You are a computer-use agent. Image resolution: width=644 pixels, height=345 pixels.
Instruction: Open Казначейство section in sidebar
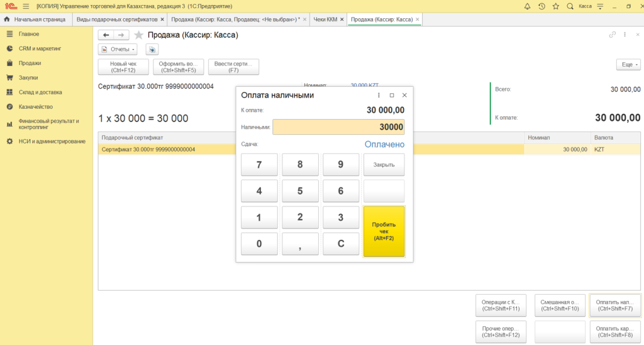tap(36, 107)
